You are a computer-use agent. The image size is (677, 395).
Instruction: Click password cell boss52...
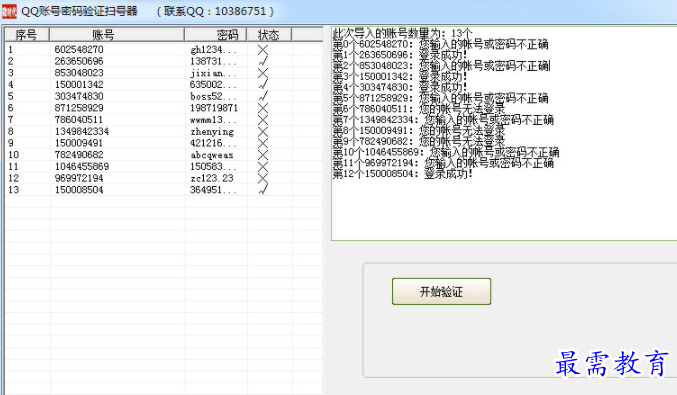(213, 96)
